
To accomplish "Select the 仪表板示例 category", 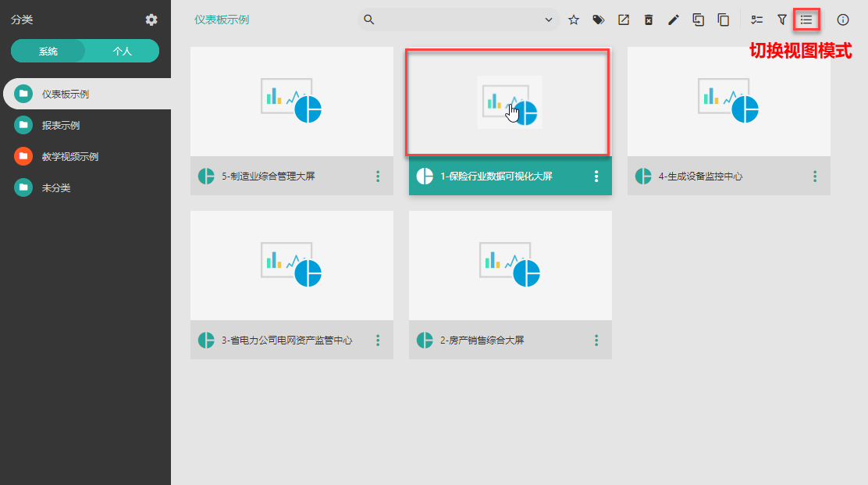I will [87, 95].
